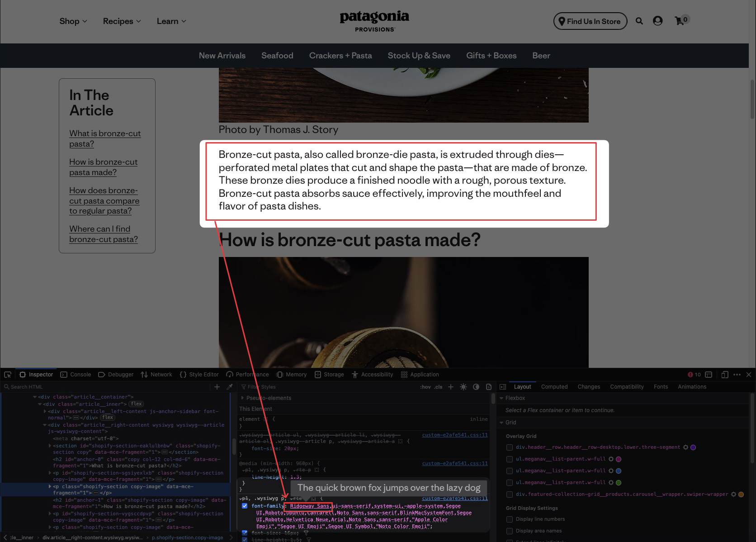Select the iframe picker icon
This screenshot has width=756, height=542.
[709, 375]
